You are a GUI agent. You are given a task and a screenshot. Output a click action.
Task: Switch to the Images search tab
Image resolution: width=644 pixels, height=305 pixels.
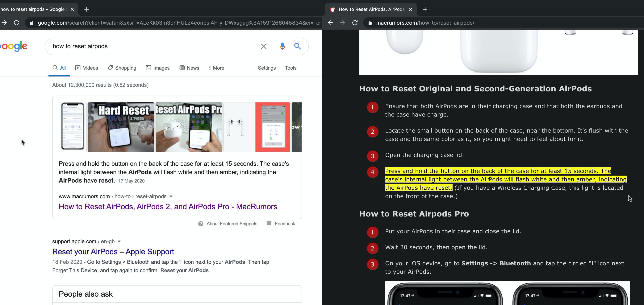(158, 68)
